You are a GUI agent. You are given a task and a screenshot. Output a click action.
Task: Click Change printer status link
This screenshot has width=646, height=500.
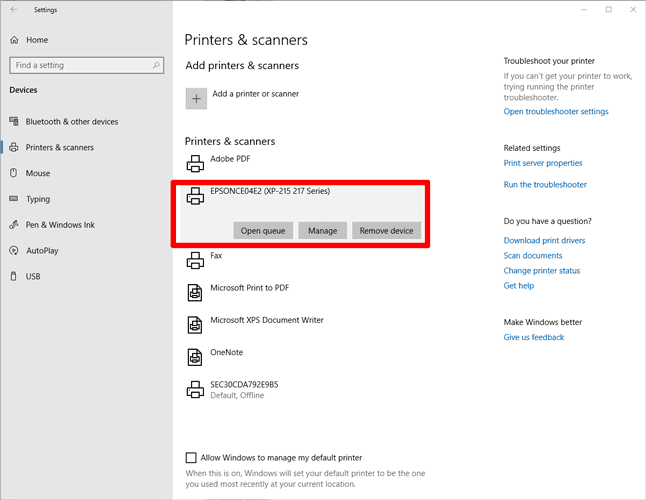point(541,271)
